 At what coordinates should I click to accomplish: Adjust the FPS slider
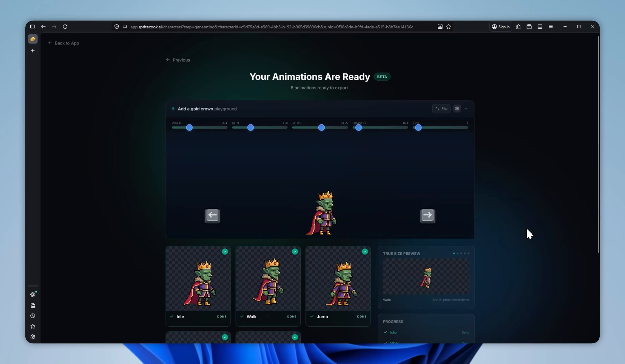click(440, 127)
